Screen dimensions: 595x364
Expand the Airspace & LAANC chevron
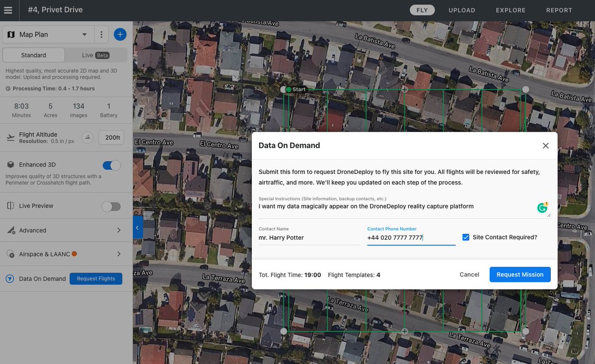[x=119, y=254]
